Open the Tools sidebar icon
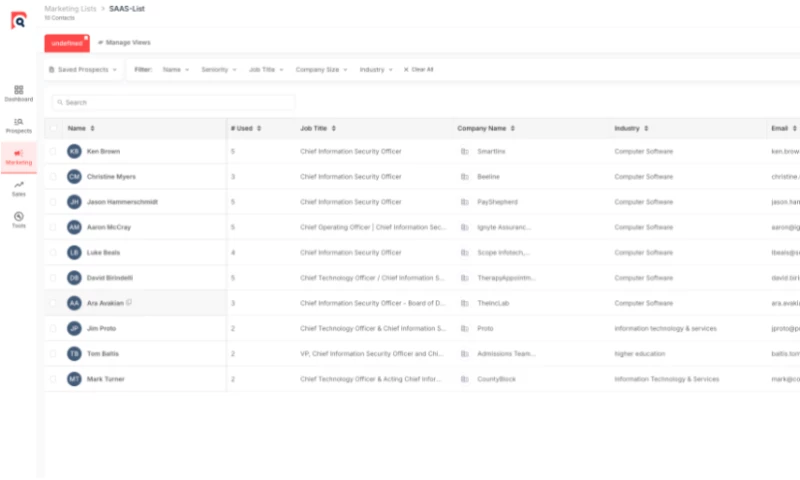The image size is (800, 480). [19, 220]
